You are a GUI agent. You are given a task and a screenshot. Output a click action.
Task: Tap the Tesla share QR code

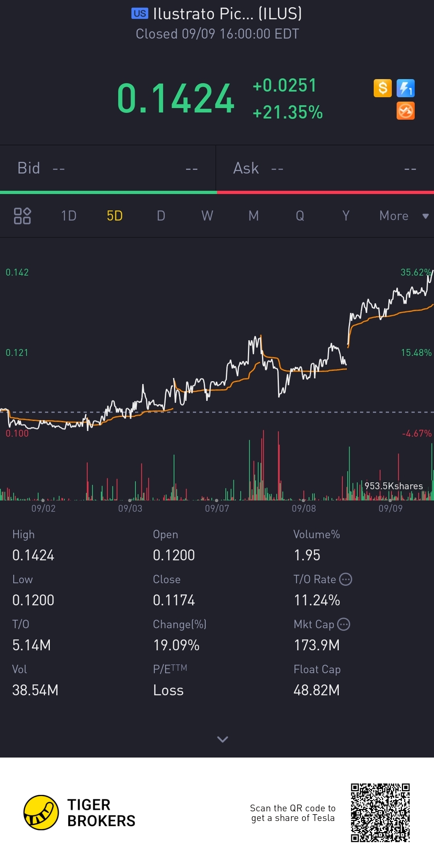pyautogui.click(x=380, y=813)
